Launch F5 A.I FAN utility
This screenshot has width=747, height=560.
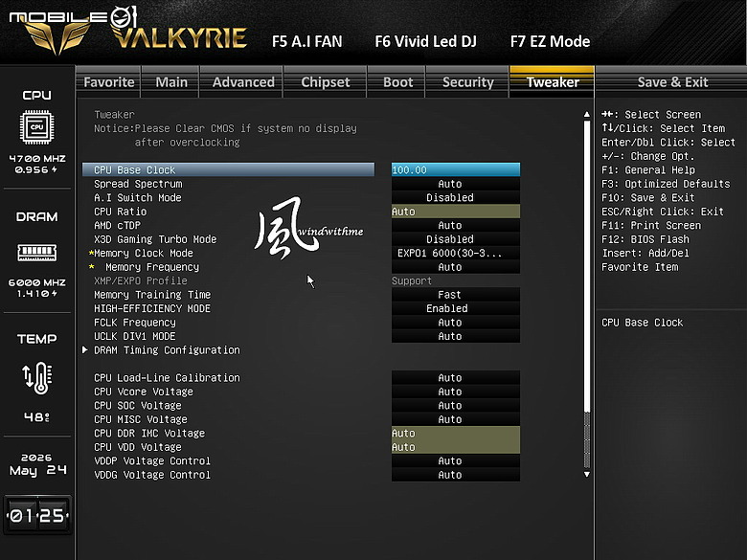pos(306,41)
